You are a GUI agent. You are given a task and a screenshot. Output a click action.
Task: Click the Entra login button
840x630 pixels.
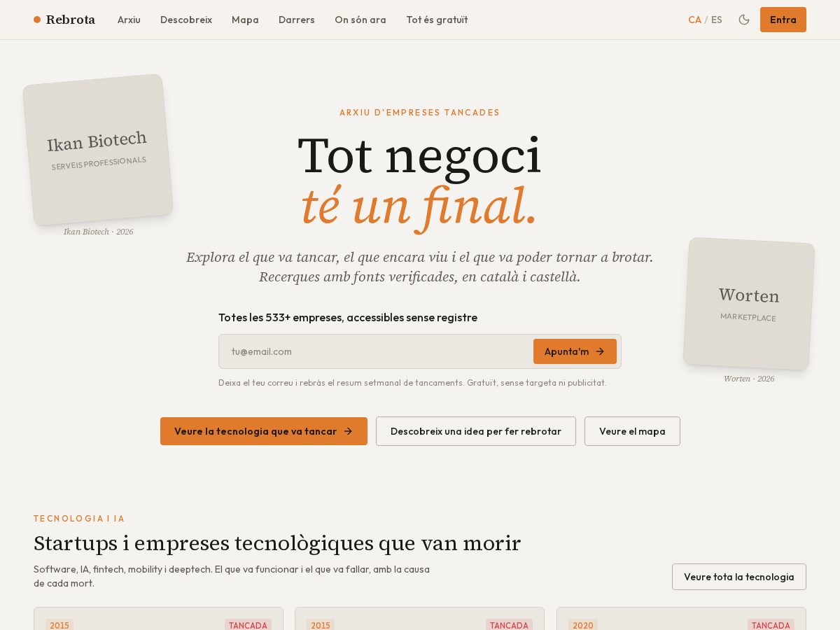tap(783, 20)
